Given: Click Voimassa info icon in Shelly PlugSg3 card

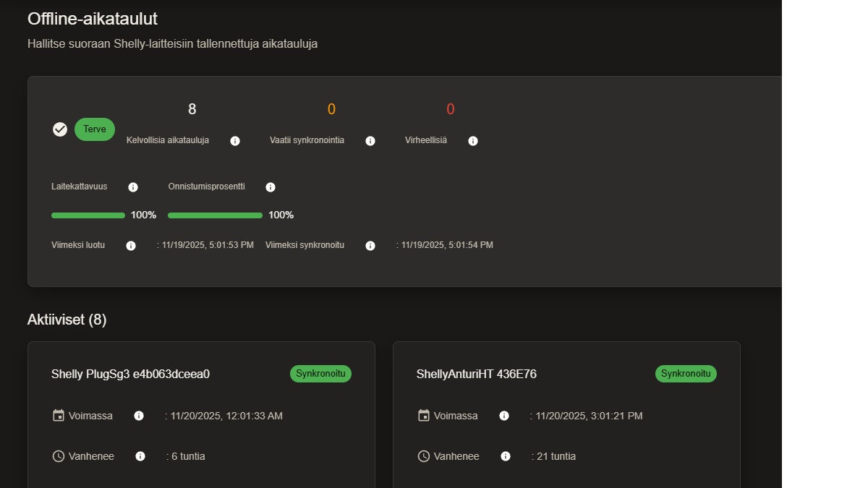Looking at the screenshot, I should click(139, 416).
